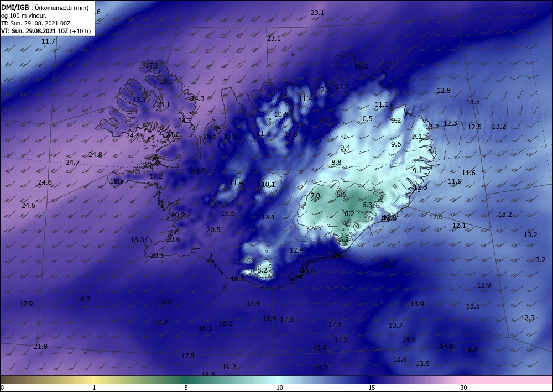
Task: Click the 12.5 value on the map
Action: click(x=474, y=127)
